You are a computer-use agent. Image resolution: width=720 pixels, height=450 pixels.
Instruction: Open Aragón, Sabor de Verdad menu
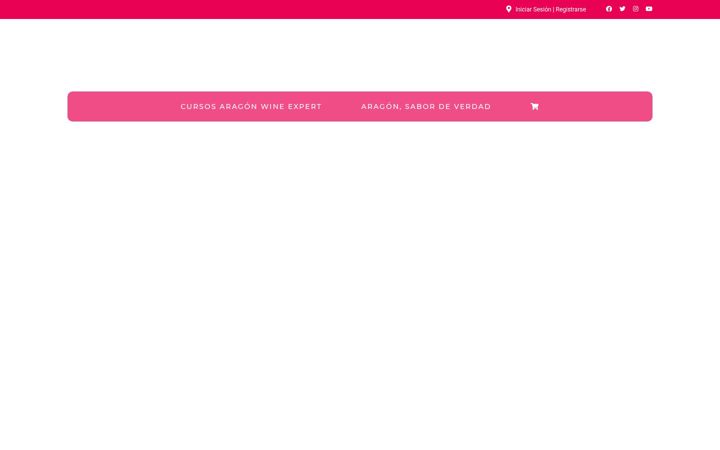(426, 107)
